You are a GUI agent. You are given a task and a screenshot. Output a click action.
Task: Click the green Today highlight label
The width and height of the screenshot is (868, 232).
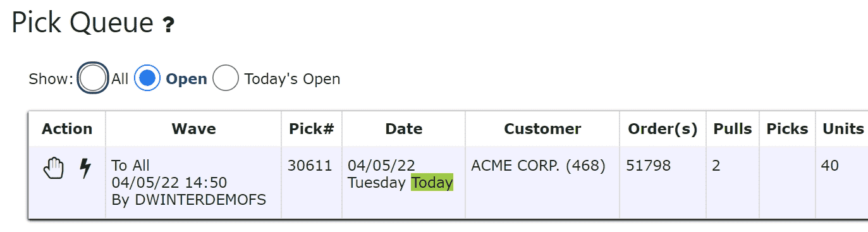coord(432,183)
